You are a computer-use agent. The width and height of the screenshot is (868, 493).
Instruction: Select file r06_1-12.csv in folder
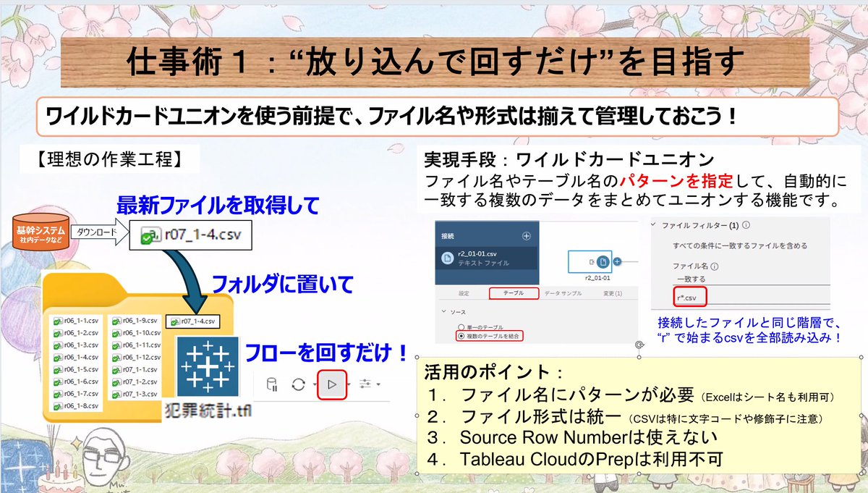coord(135,358)
